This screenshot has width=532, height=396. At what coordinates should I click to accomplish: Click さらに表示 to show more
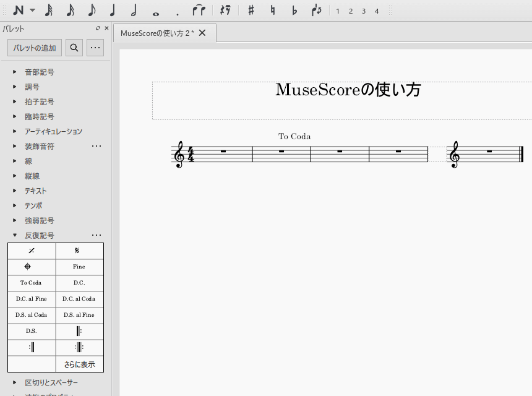pos(79,364)
